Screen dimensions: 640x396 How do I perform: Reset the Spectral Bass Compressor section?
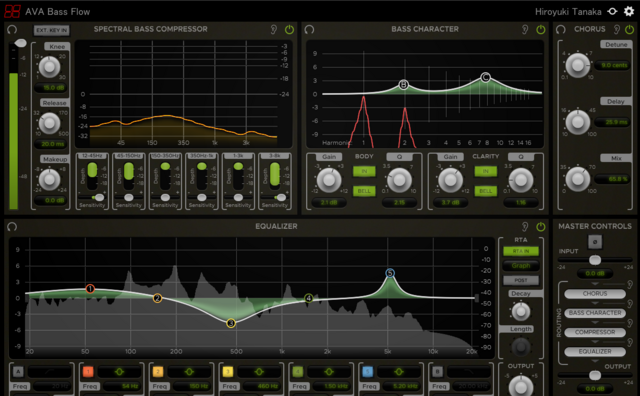pos(12,29)
